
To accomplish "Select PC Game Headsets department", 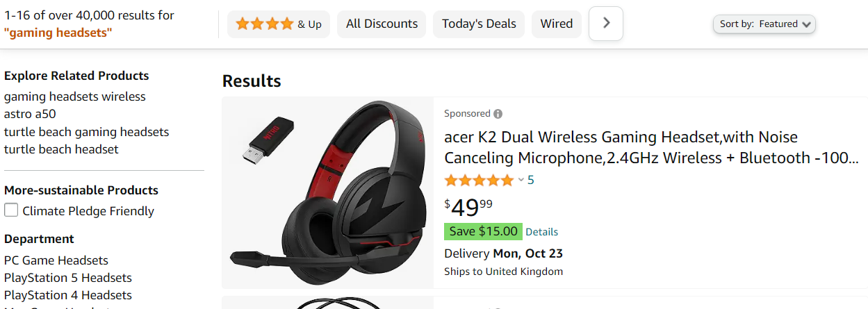I will coord(56,260).
